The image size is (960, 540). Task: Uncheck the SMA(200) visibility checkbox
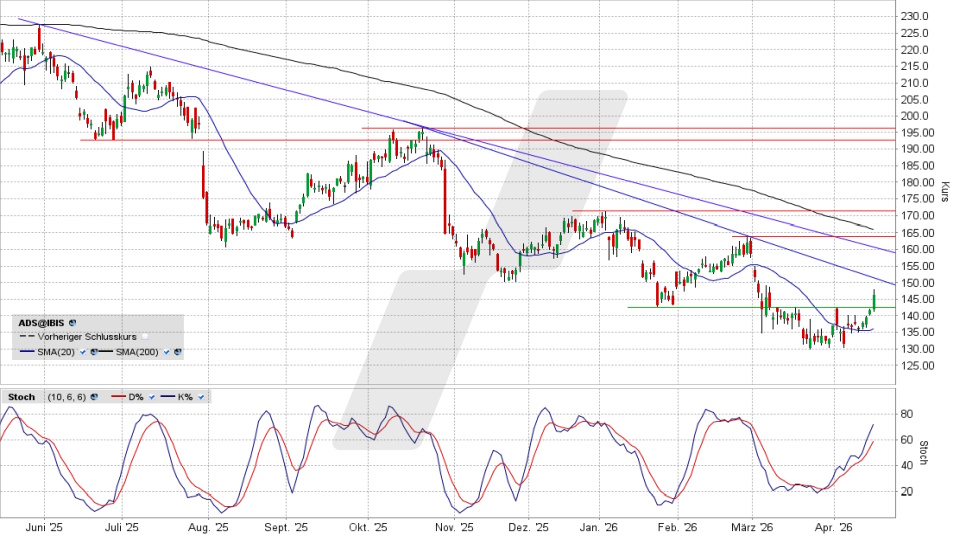click(167, 352)
